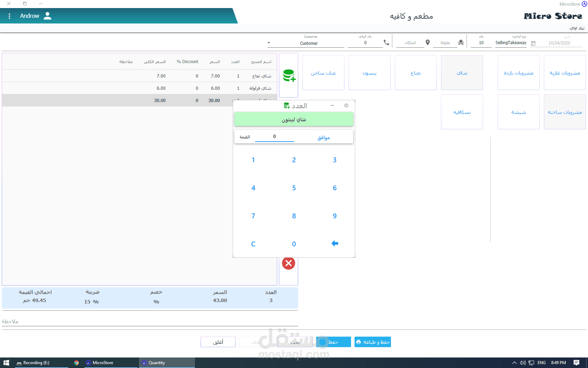Click the backspace arrow on the keypad
The height and width of the screenshot is (368, 588).
coord(335,244)
